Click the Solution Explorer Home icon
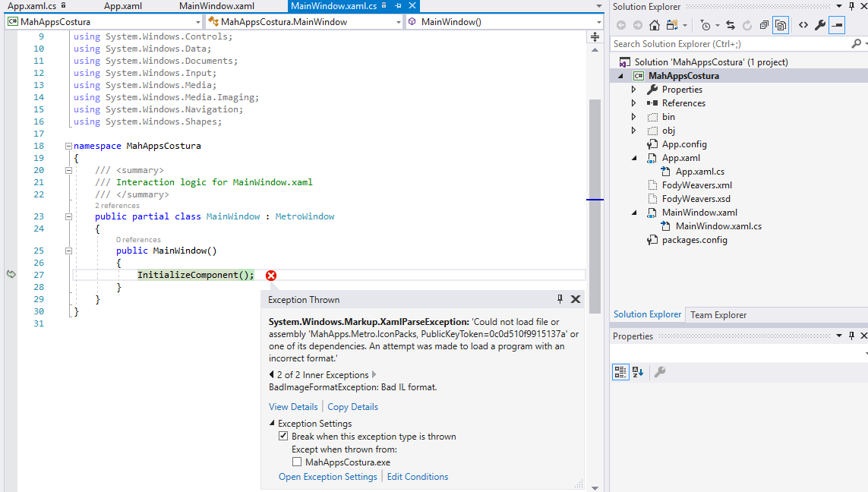The height and width of the screenshot is (492, 868). click(655, 24)
